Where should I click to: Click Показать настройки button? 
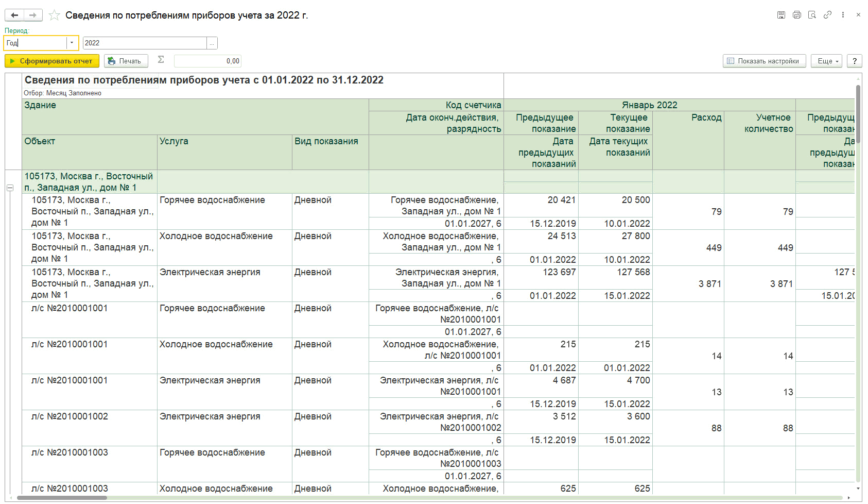765,61
